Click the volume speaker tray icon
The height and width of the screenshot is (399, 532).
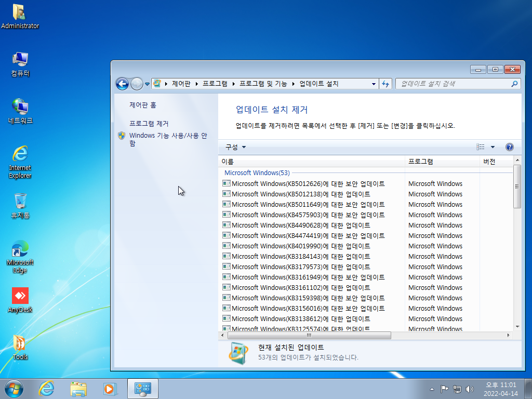coord(470,389)
